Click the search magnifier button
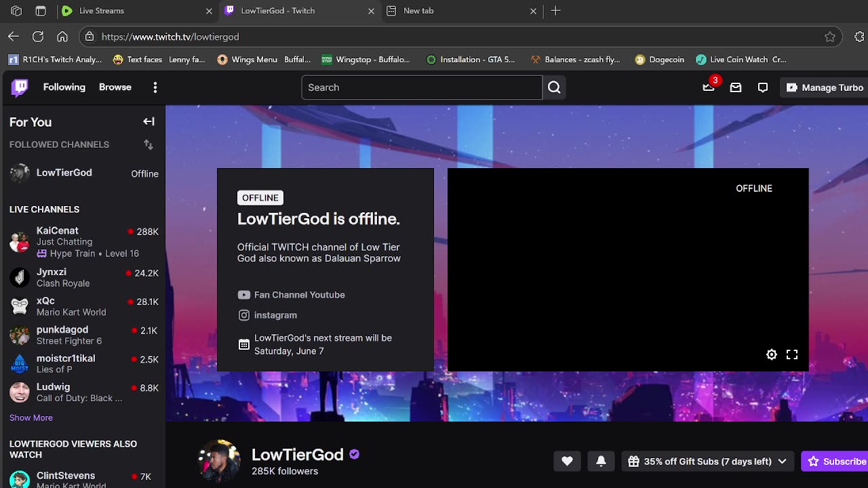868x488 pixels. 554,87
